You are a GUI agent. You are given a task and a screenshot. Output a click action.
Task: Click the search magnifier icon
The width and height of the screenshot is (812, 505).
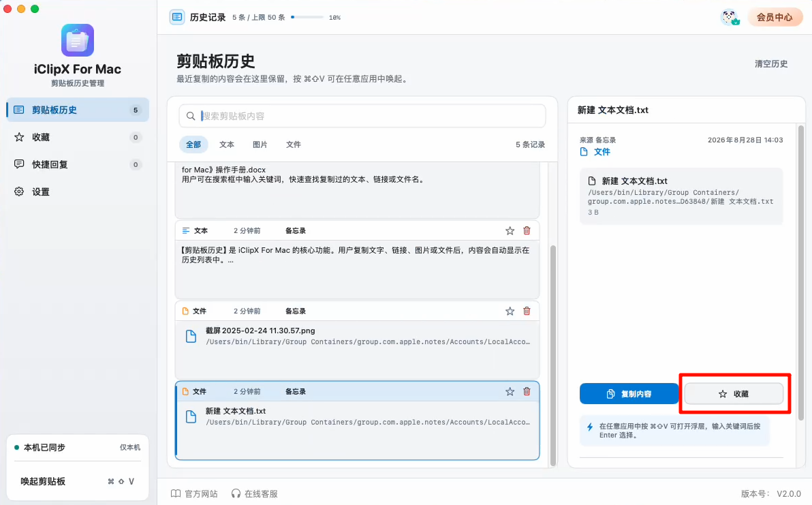(x=191, y=116)
